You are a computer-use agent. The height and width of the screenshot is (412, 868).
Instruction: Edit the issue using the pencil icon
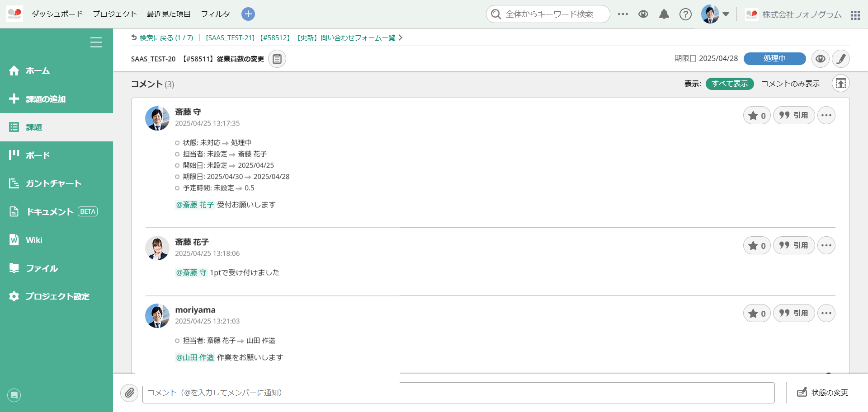coord(841,59)
